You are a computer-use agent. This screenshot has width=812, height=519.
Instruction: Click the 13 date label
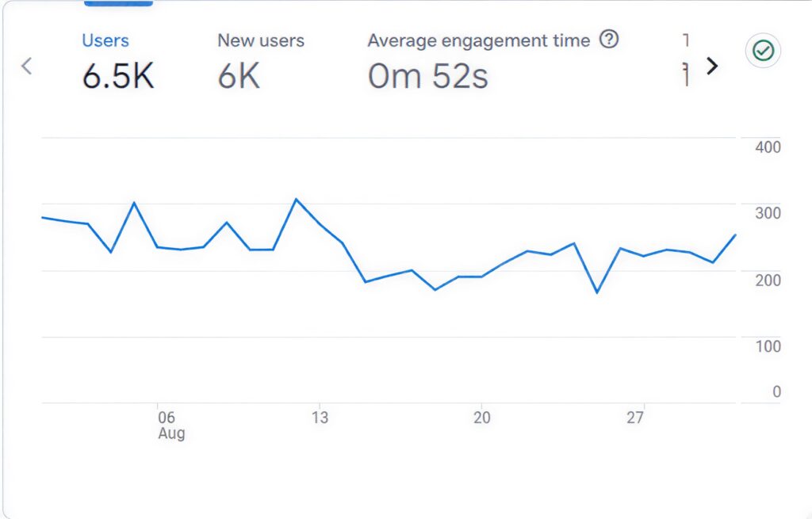[320, 417]
